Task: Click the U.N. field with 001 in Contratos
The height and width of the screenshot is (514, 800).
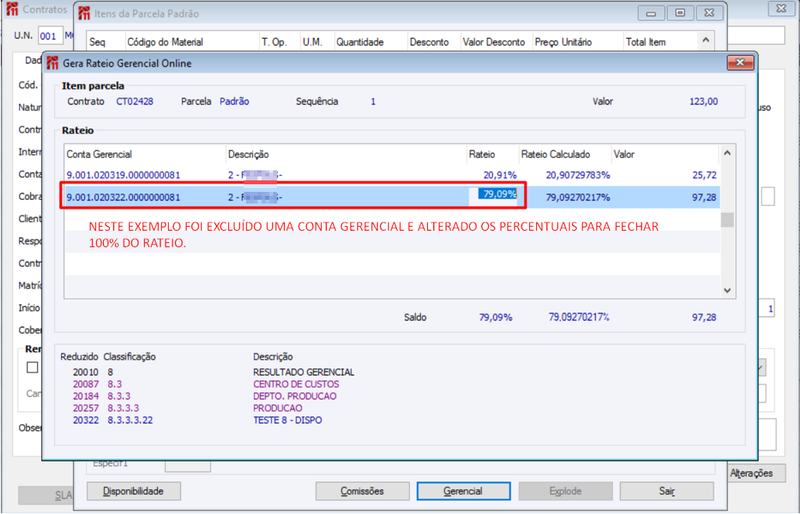Action: click(50, 36)
